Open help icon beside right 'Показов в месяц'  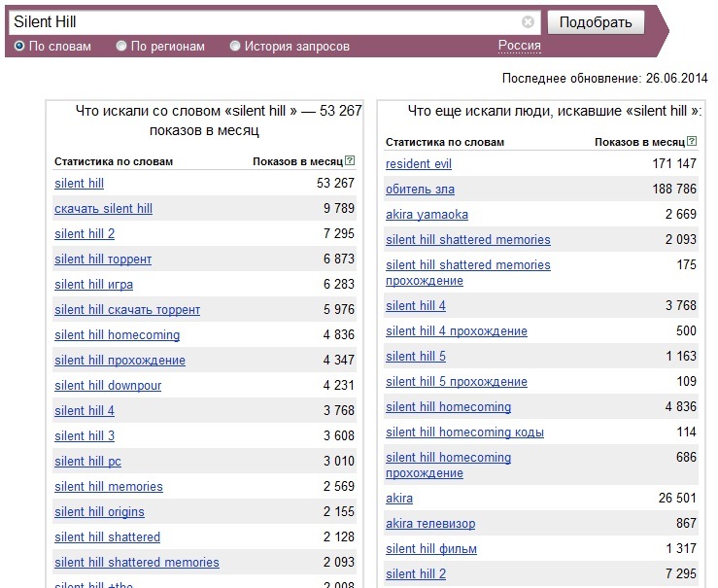pos(692,142)
